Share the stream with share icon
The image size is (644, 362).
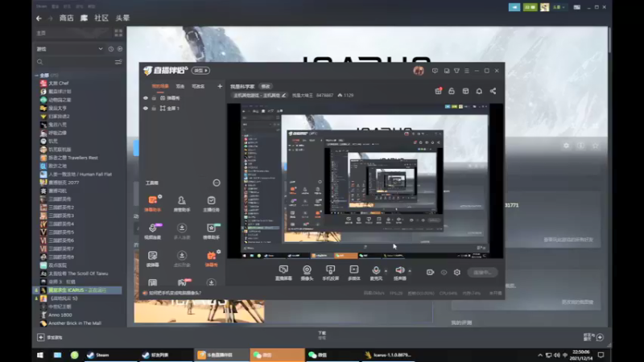[x=493, y=91]
